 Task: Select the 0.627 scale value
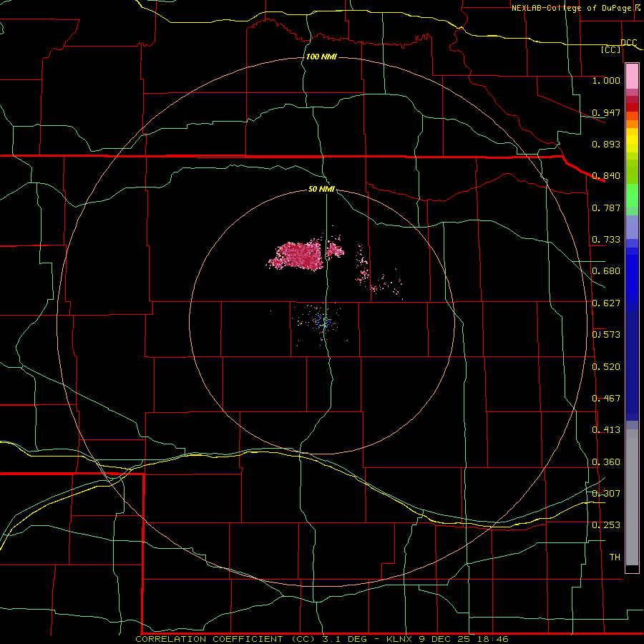[606, 303]
